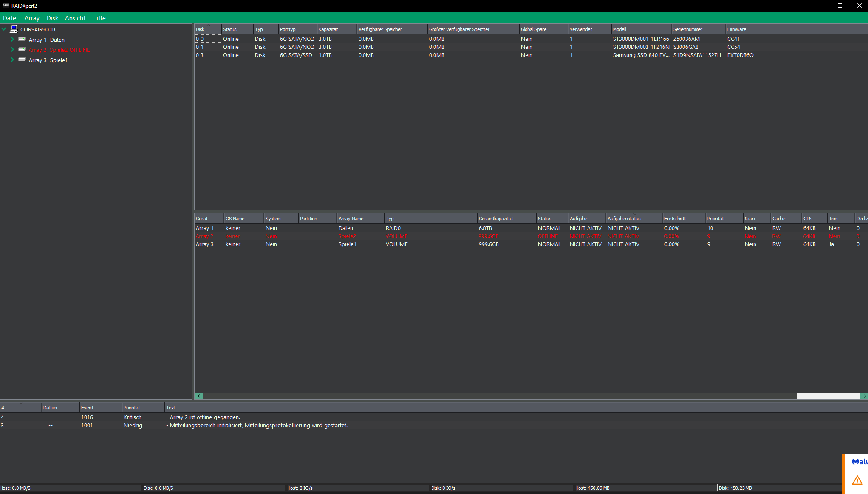
Task: Click the Datei menu in menu bar
Action: point(9,18)
